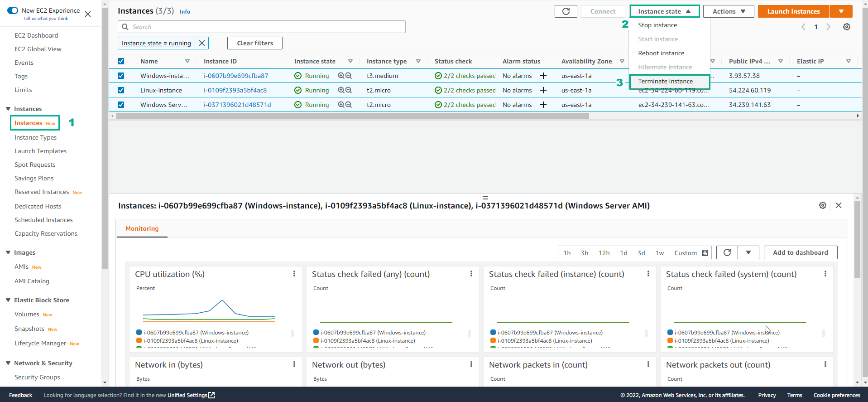868x402 pixels.
Task: Add alarm for Windows-instance
Action: click(x=543, y=76)
